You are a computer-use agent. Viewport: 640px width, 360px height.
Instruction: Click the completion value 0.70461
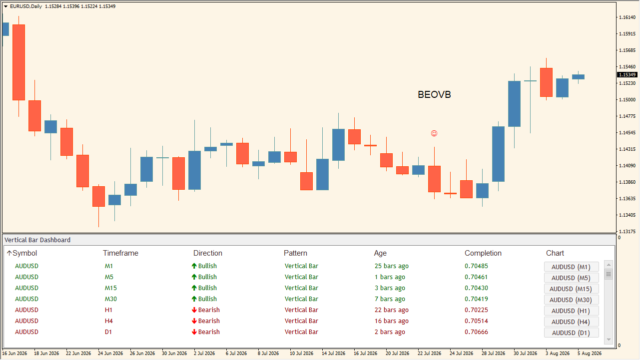tap(476, 277)
